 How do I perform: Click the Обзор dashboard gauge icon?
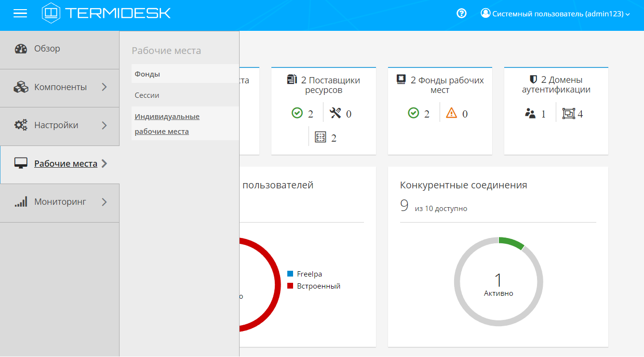tap(21, 49)
